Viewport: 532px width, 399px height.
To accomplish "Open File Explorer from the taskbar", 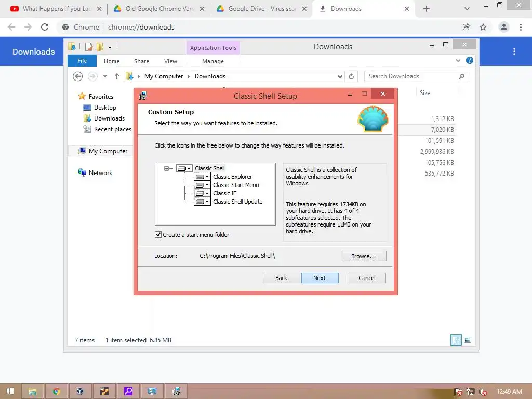I will click(33, 391).
